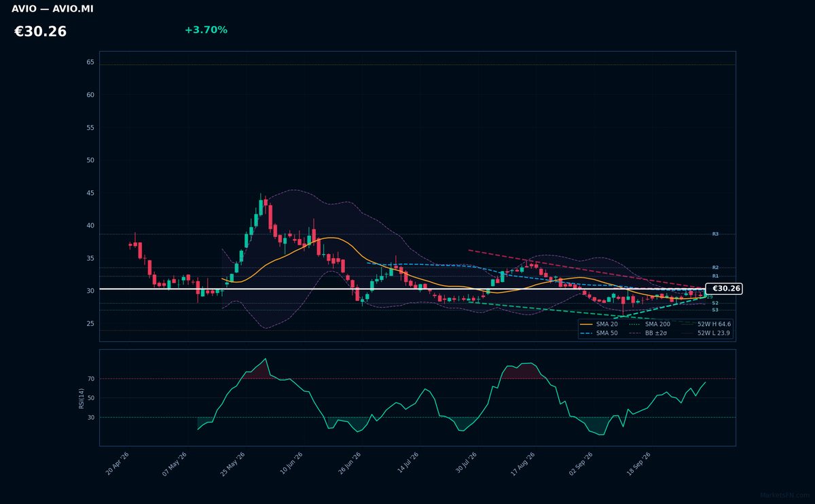Screen dimensions: 815x504
Task: Click the 02 Sep '26 date label
Action: [581, 464]
